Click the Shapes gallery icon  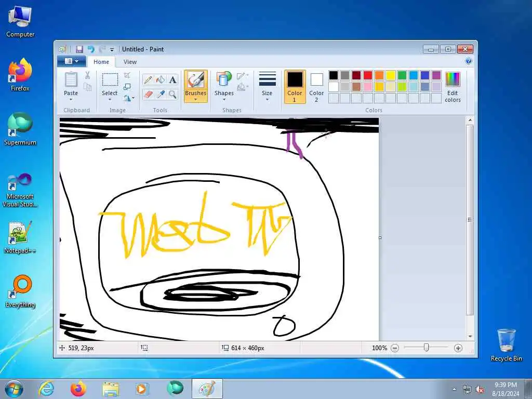tap(224, 79)
